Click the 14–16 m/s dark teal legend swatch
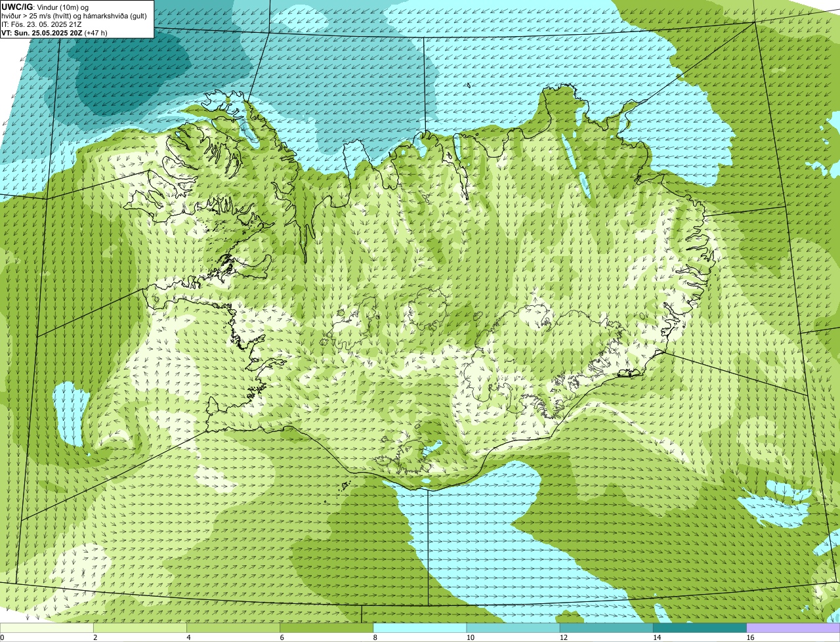Viewport: 840px width, 642px height. [700, 628]
